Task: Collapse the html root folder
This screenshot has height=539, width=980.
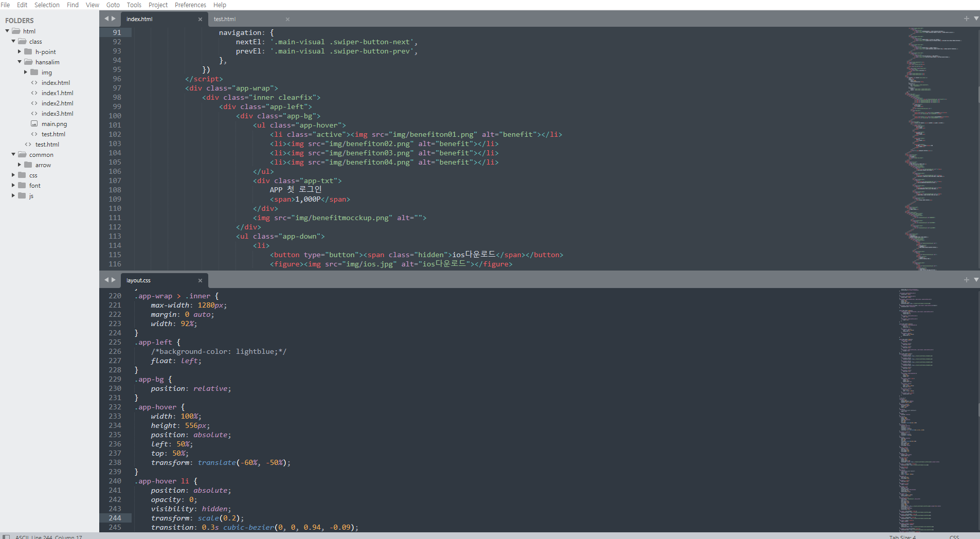Action: click(7, 31)
